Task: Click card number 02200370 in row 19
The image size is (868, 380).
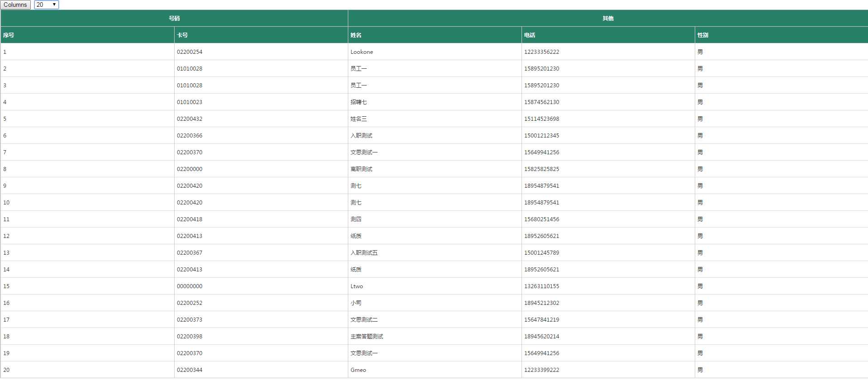Action: click(x=190, y=353)
